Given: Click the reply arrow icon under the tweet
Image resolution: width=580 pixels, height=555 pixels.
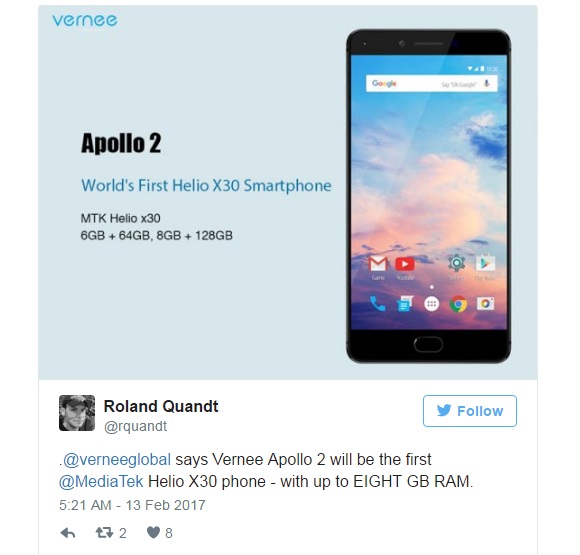Looking at the screenshot, I should [x=68, y=533].
